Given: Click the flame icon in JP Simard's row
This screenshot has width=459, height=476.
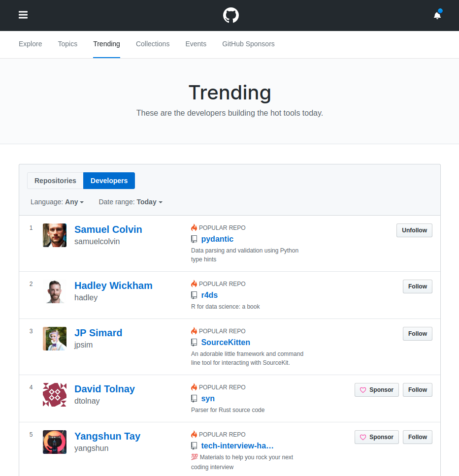Looking at the screenshot, I should [x=194, y=331].
